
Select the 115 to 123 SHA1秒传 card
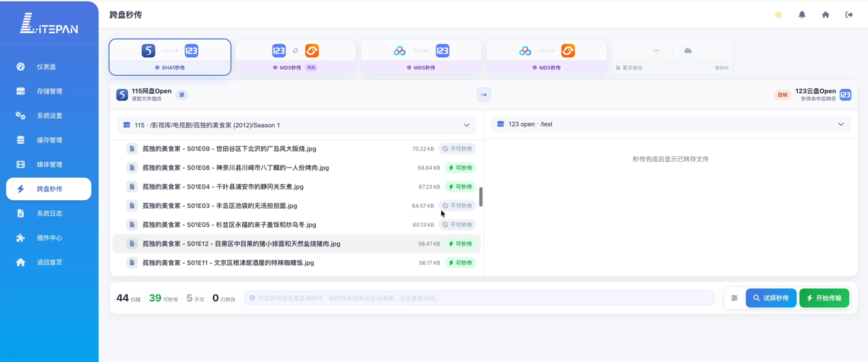170,57
